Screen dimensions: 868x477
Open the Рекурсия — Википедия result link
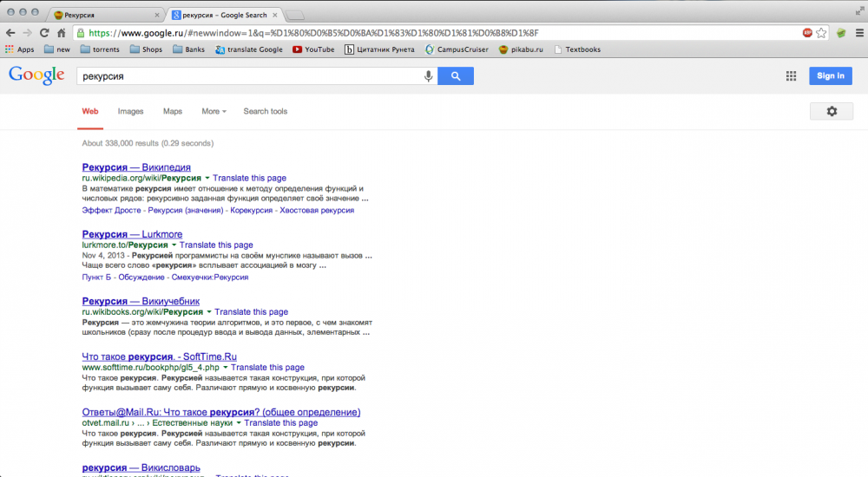click(x=136, y=167)
